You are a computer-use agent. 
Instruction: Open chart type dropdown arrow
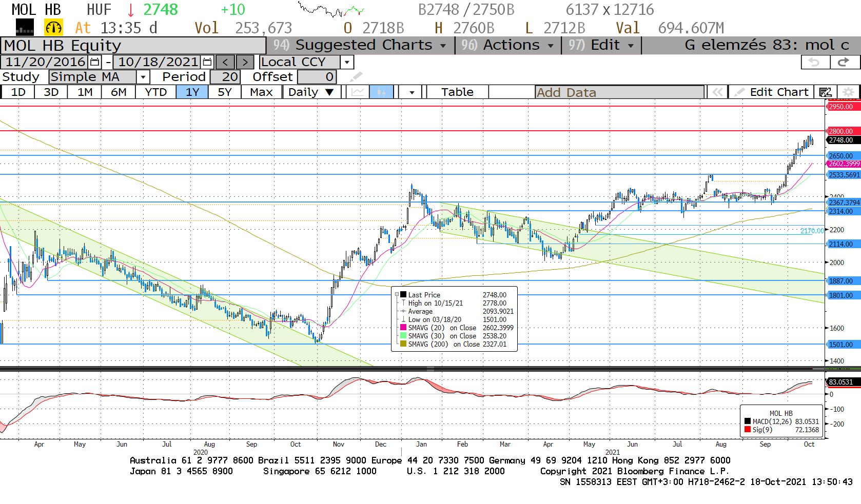coord(412,93)
